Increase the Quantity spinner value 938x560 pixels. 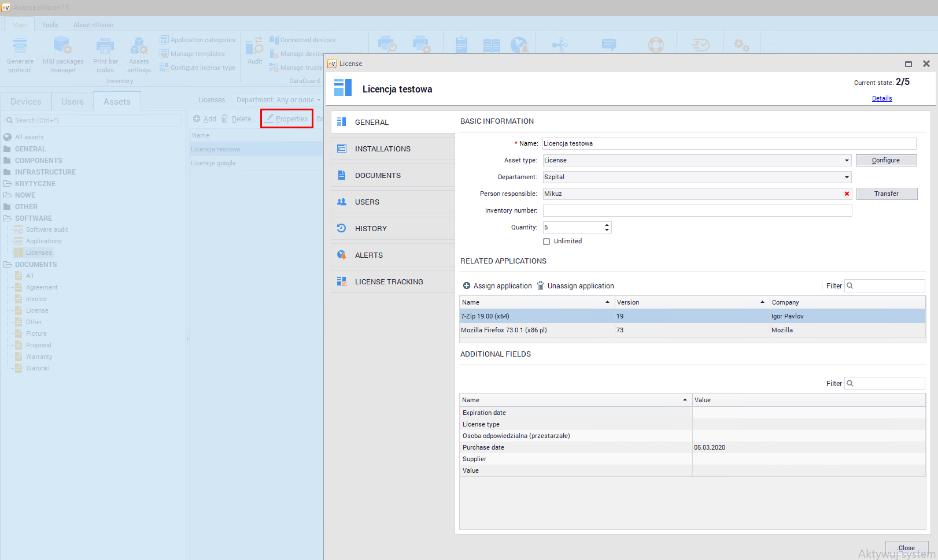point(607,225)
